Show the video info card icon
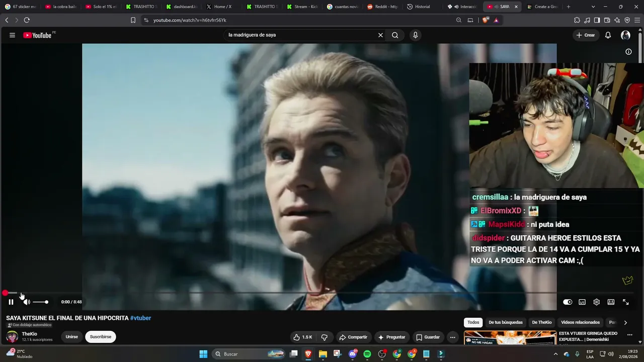Screen dimensions: 644x362 (628, 51)
